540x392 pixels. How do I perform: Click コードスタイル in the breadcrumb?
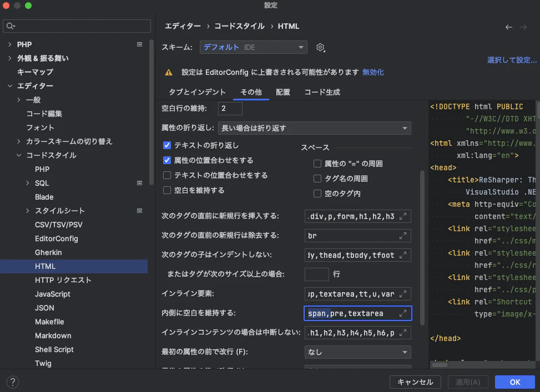coord(239,27)
